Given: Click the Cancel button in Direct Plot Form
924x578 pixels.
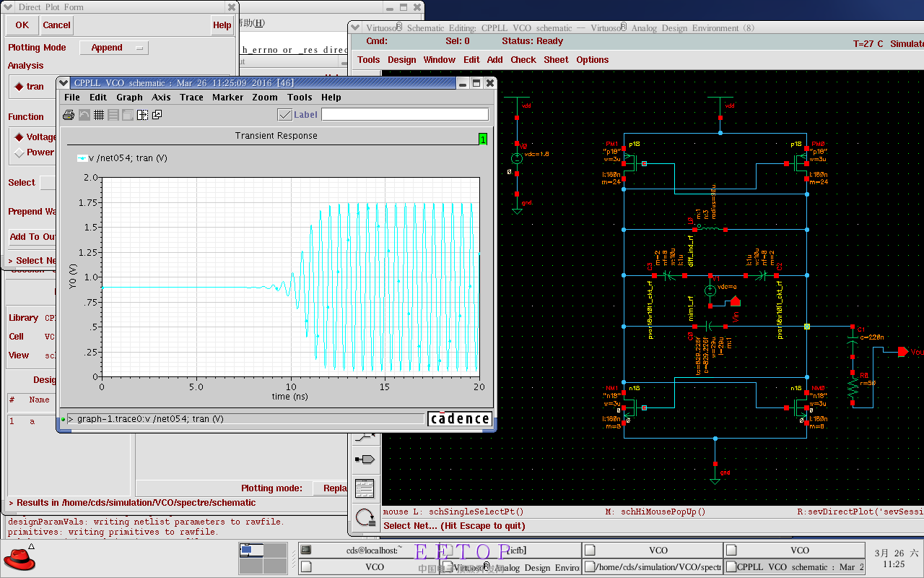Looking at the screenshot, I should 56,25.
